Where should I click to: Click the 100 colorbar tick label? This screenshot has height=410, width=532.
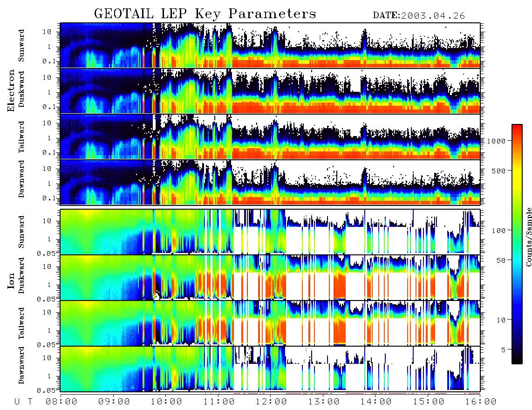(499, 231)
